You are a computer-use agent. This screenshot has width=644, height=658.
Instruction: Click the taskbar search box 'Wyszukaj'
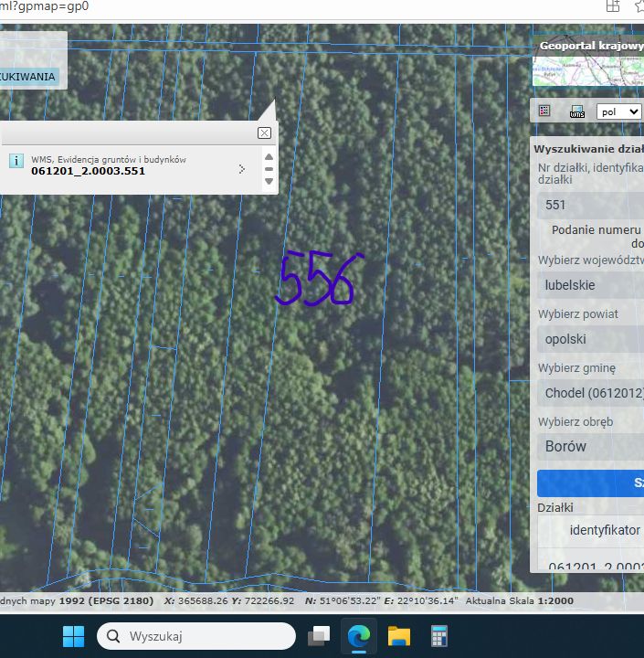click(x=195, y=636)
